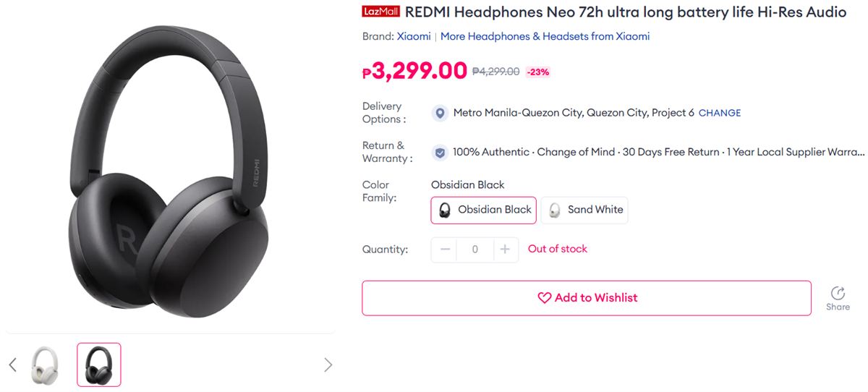Click the LazMall badge icon

pos(380,12)
